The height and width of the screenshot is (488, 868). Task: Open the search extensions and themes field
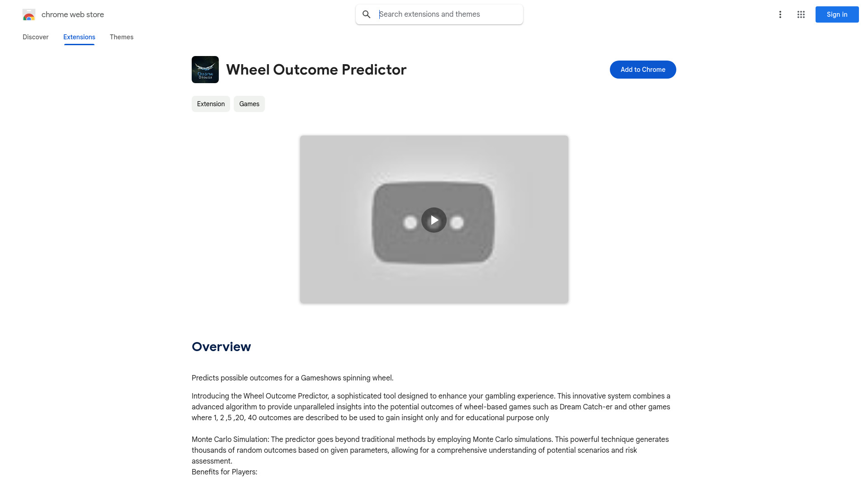(439, 14)
